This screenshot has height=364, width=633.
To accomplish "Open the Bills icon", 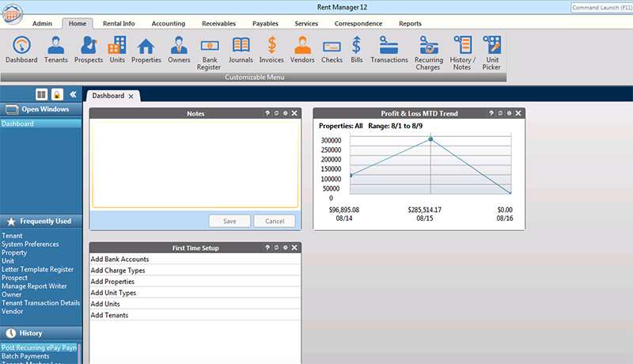I will pos(357,50).
